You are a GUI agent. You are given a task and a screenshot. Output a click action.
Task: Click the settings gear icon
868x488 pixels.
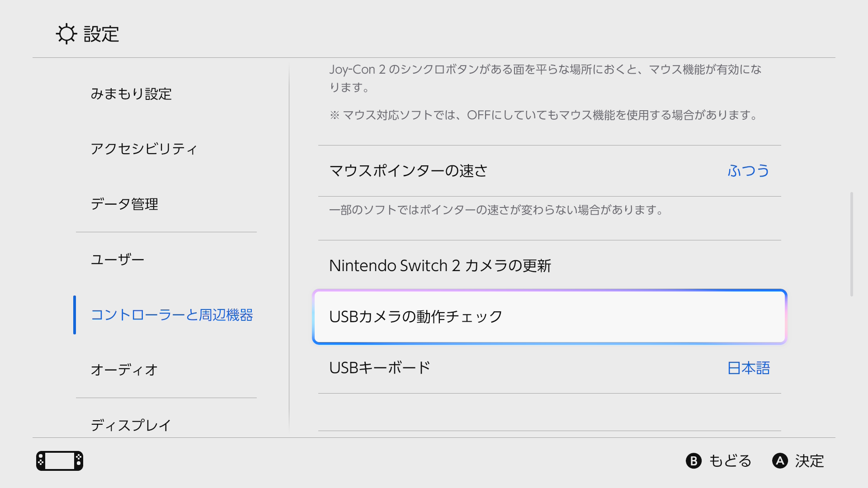(66, 34)
